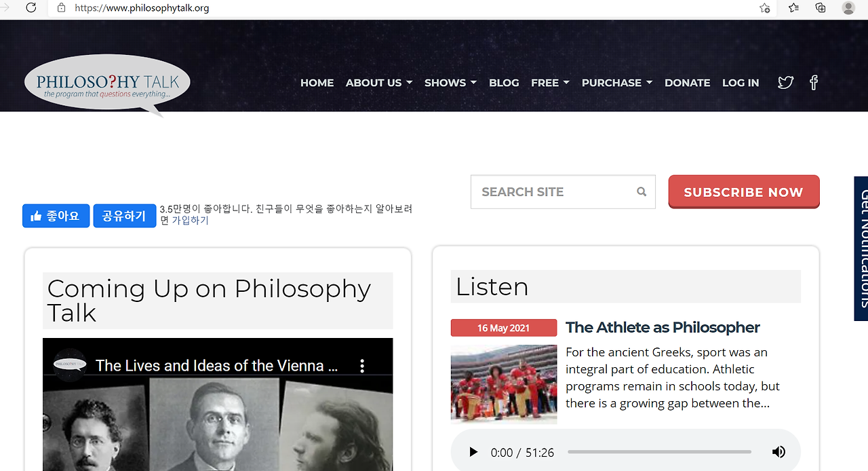Open the browser profile avatar icon
The height and width of the screenshot is (471, 868).
(x=848, y=8)
